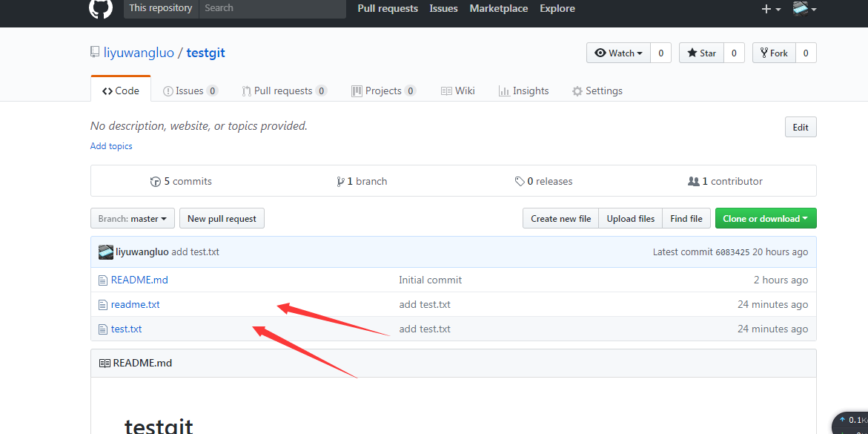This screenshot has width=868, height=434.
Task: Switch to the Pull requests repository tab
Action: point(285,91)
